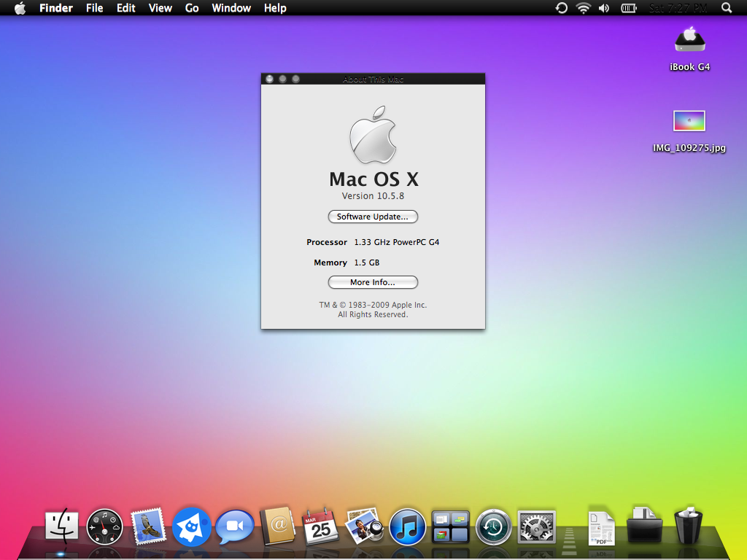Viewport: 747px width, 560px height.
Task: Open the Documents stack with PDF
Action: [x=601, y=528]
